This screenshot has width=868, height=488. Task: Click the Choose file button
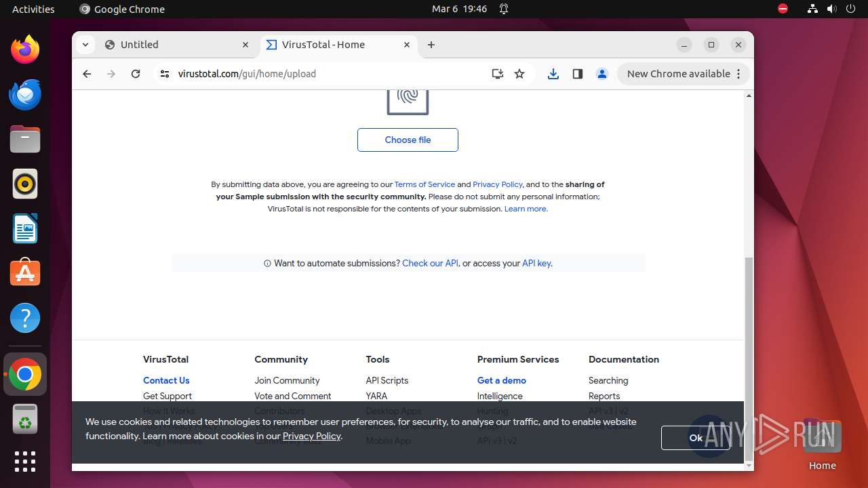pos(408,140)
